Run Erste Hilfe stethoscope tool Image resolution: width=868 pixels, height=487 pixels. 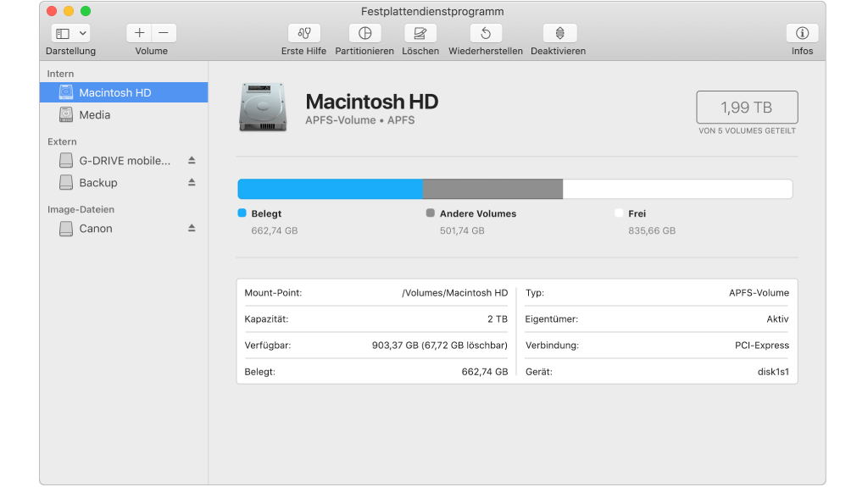304,33
